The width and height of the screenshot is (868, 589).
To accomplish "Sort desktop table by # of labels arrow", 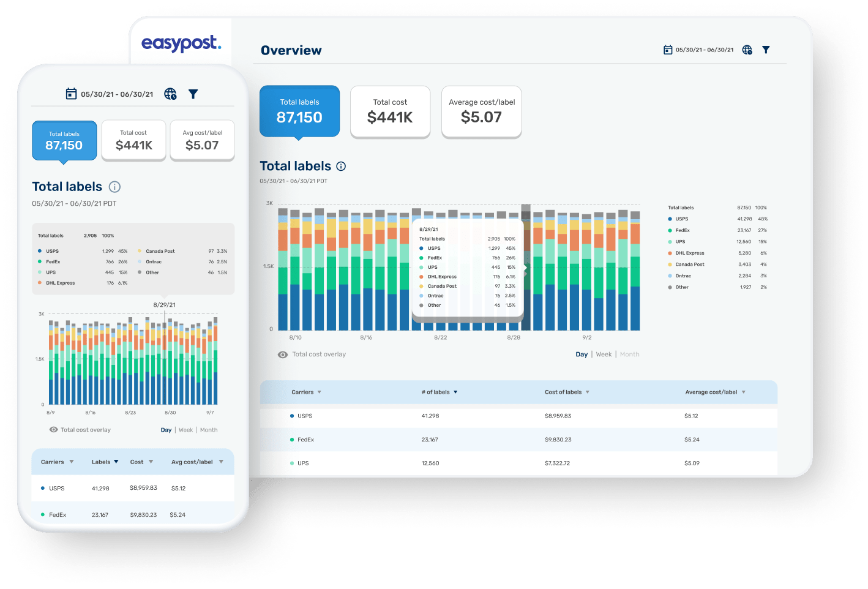I will [x=455, y=392].
